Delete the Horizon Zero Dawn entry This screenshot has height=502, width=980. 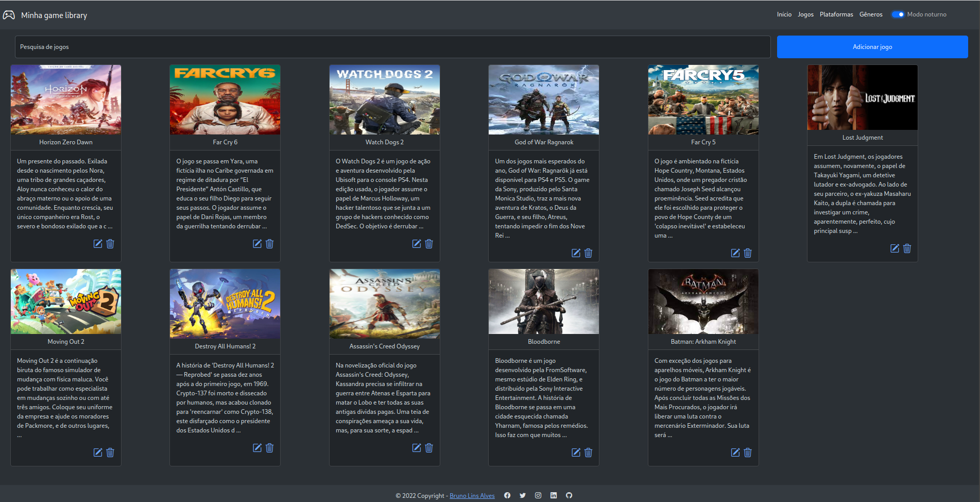click(x=110, y=244)
